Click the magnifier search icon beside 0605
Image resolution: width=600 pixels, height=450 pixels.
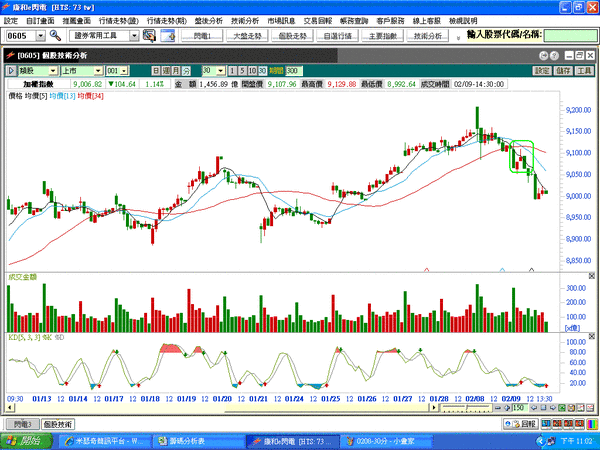click(55, 36)
